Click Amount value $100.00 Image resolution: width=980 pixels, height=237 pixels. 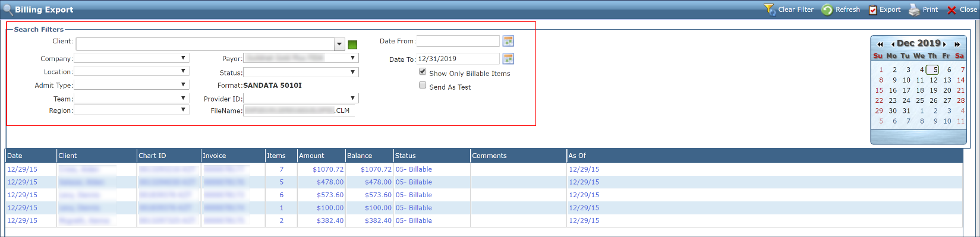330,208
